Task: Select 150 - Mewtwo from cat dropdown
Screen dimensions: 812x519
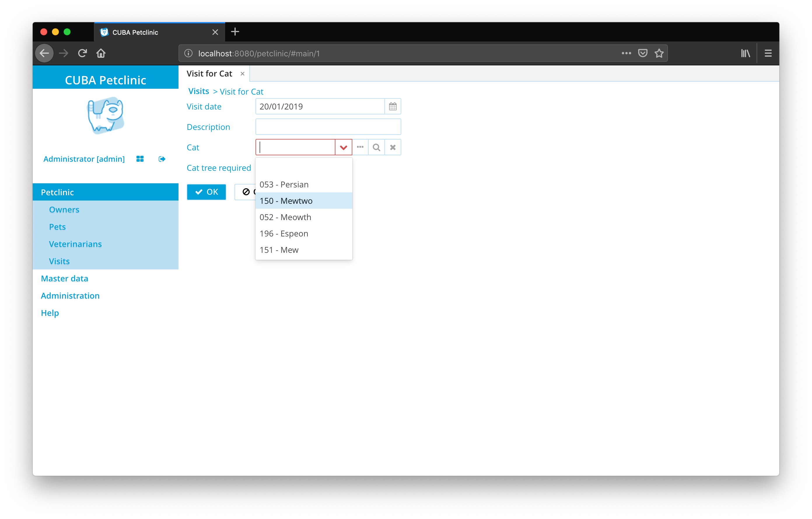Action: click(303, 200)
